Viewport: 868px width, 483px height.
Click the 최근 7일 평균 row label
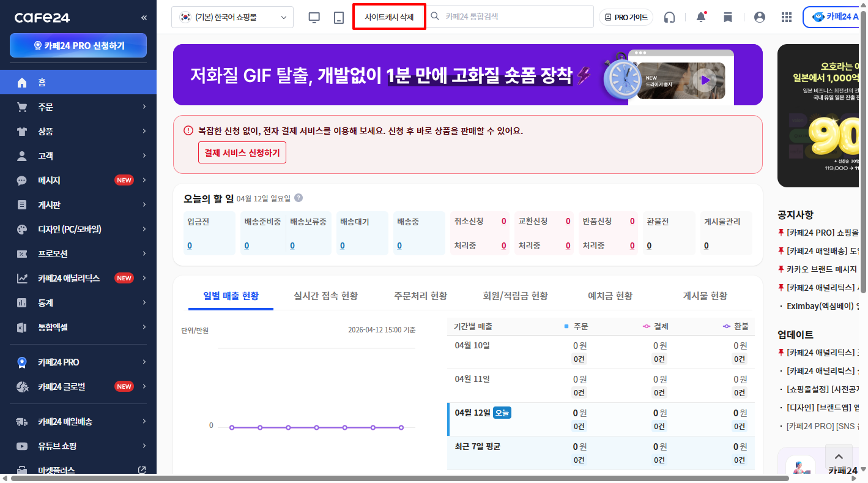[x=478, y=446]
